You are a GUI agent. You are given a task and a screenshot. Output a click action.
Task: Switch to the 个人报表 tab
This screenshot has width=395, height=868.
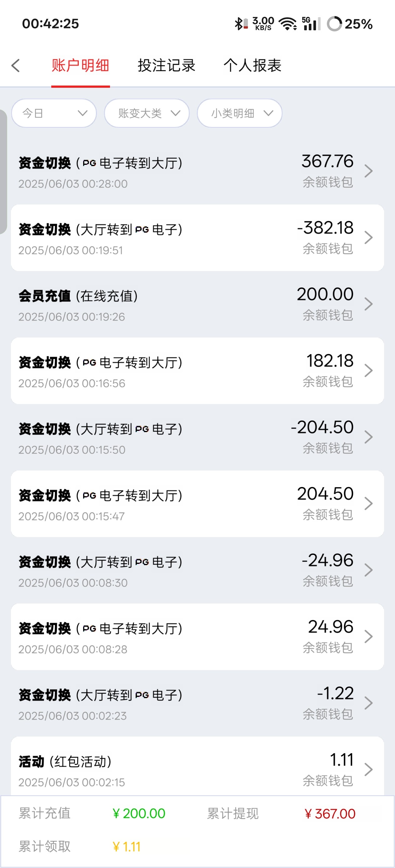[252, 65]
